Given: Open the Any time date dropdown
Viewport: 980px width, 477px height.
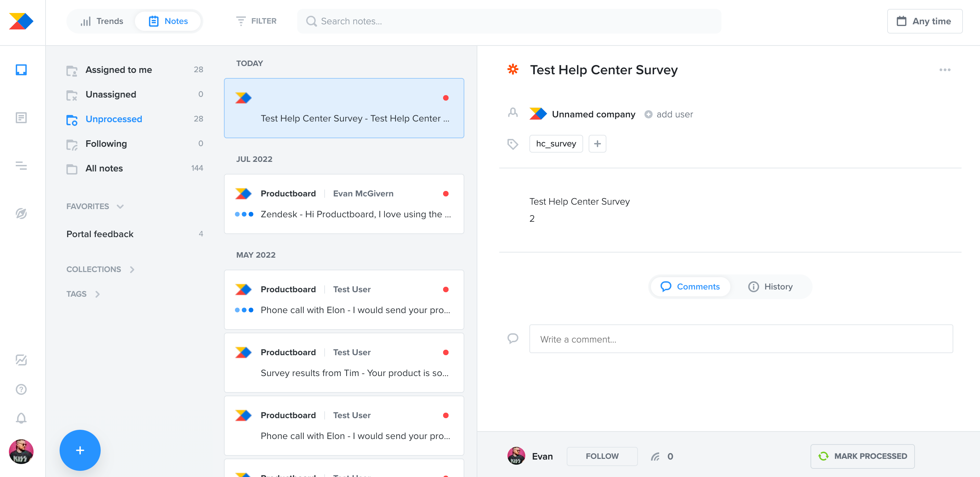Looking at the screenshot, I should (925, 21).
